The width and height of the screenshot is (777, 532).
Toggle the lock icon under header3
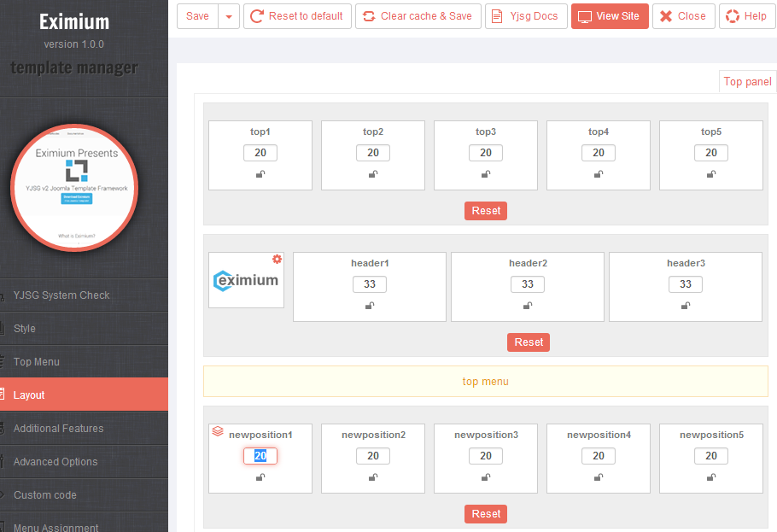686,306
